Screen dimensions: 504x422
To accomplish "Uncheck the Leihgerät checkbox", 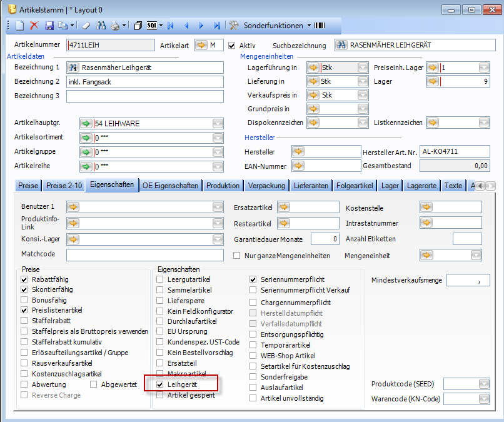I will tap(161, 385).
